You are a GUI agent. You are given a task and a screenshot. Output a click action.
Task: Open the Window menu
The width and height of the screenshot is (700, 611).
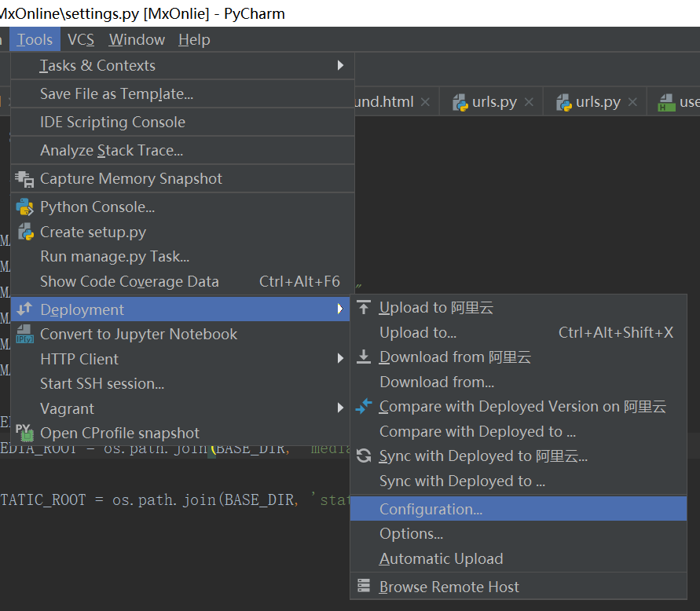pos(137,40)
